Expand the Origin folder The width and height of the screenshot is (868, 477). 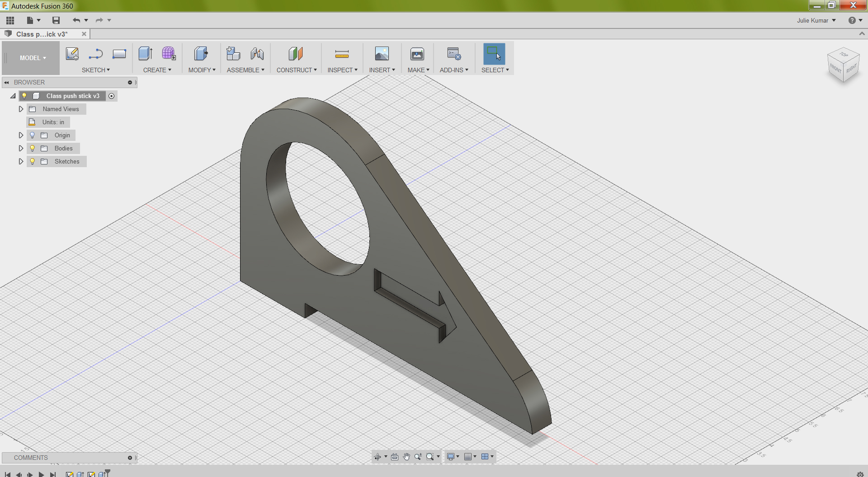(21, 135)
